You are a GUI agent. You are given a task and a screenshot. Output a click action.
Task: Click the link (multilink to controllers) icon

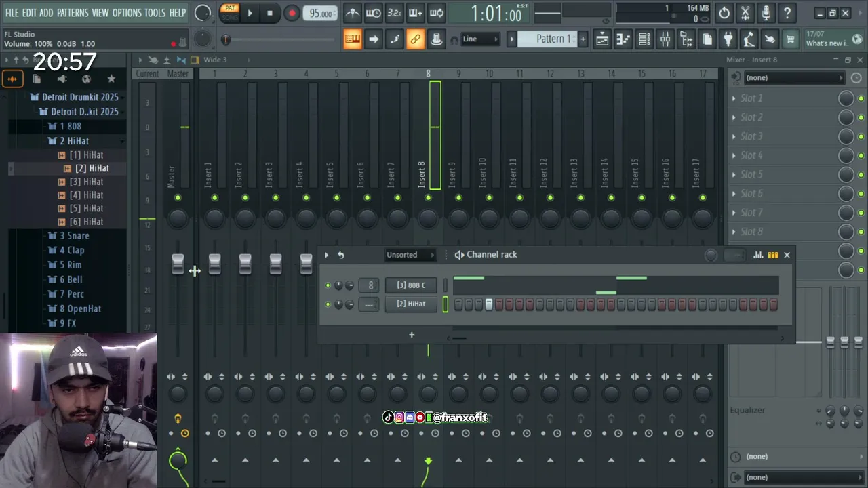tap(415, 39)
